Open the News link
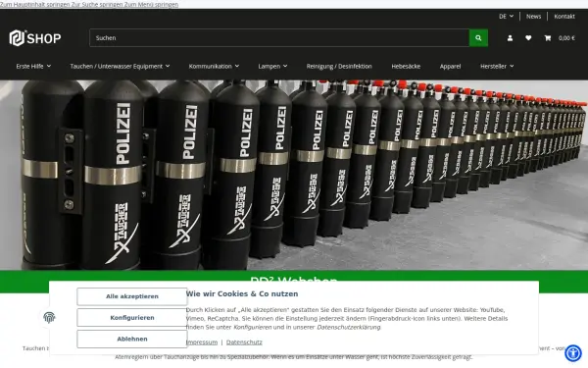Viewport: 588px width, 368px height. pos(533,16)
